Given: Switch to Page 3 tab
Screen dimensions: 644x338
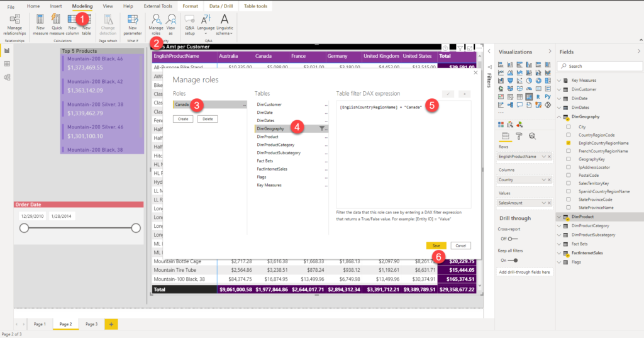Looking at the screenshot, I should (92, 324).
